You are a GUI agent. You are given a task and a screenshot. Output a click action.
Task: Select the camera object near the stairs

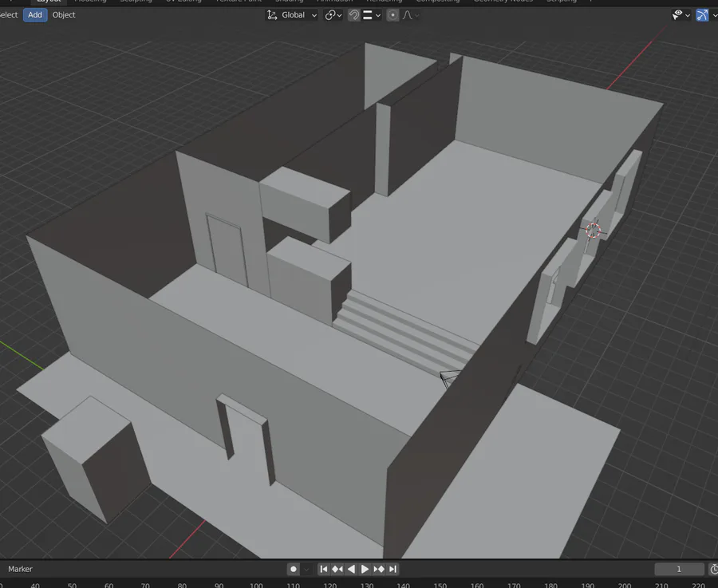point(450,379)
